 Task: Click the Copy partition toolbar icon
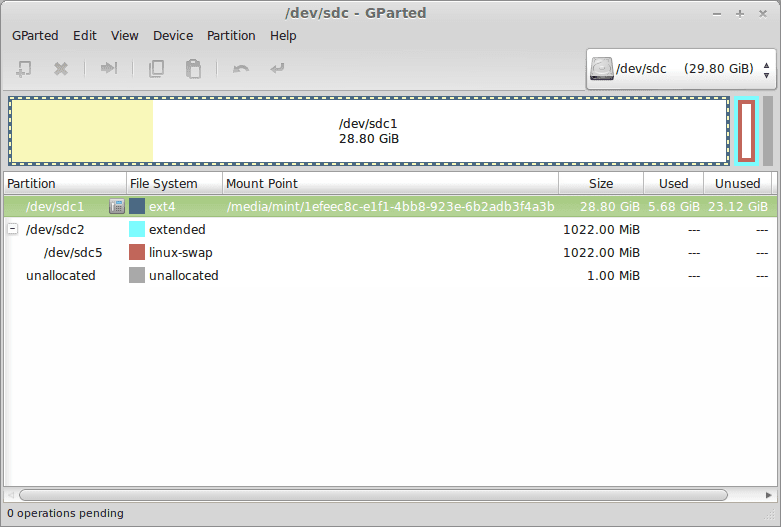[156, 69]
